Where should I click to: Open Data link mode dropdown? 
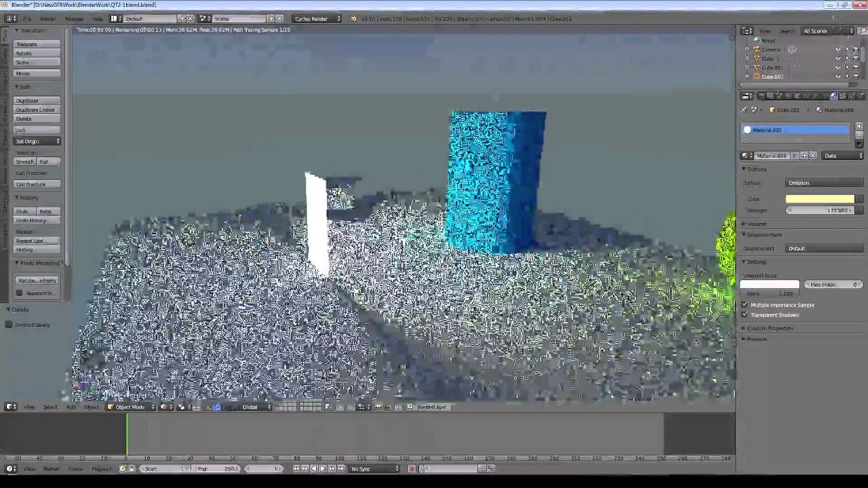click(842, 156)
